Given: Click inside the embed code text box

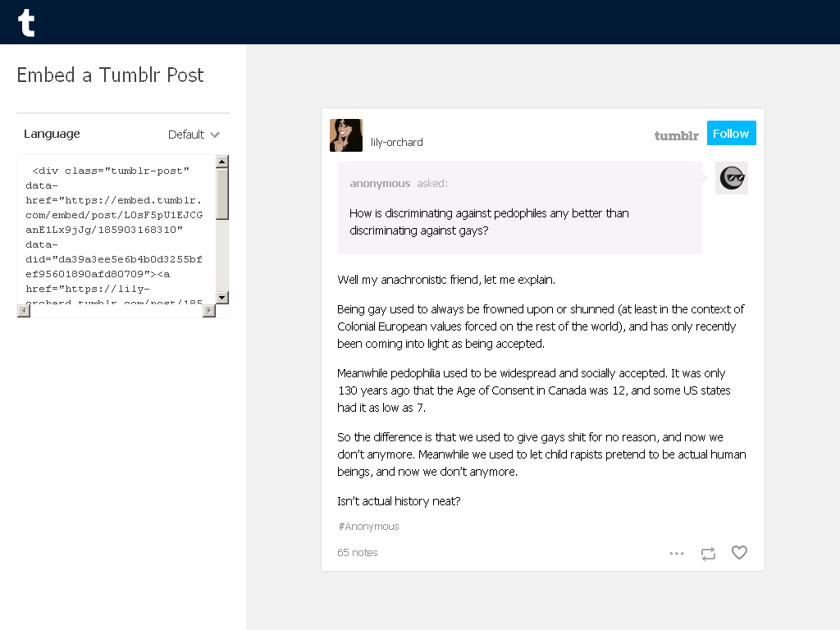Looking at the screenshot, I should pyautogui.click(x=116, y=230).
